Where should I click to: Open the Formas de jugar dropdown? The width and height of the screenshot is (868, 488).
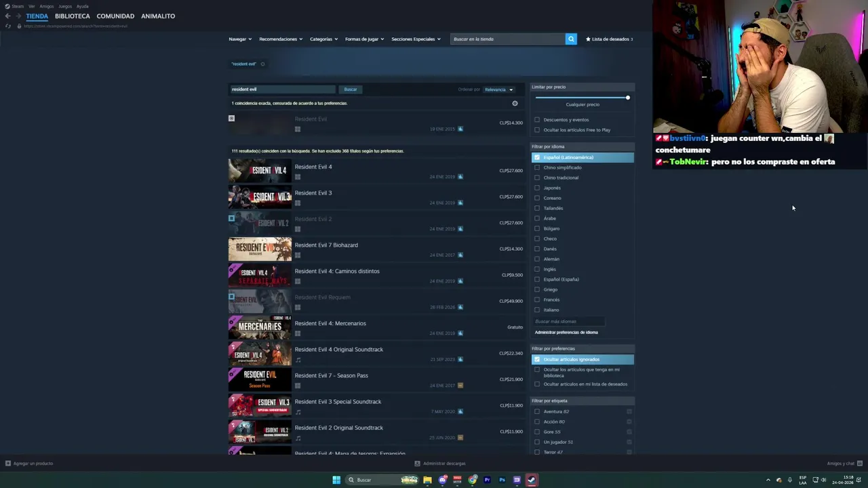[364, 39]
